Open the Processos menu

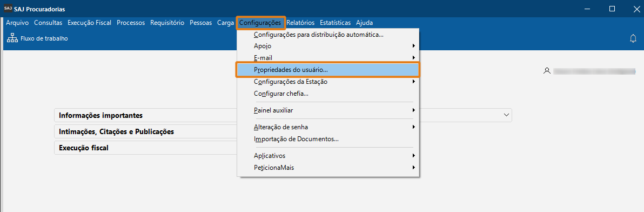pos(131,23)
